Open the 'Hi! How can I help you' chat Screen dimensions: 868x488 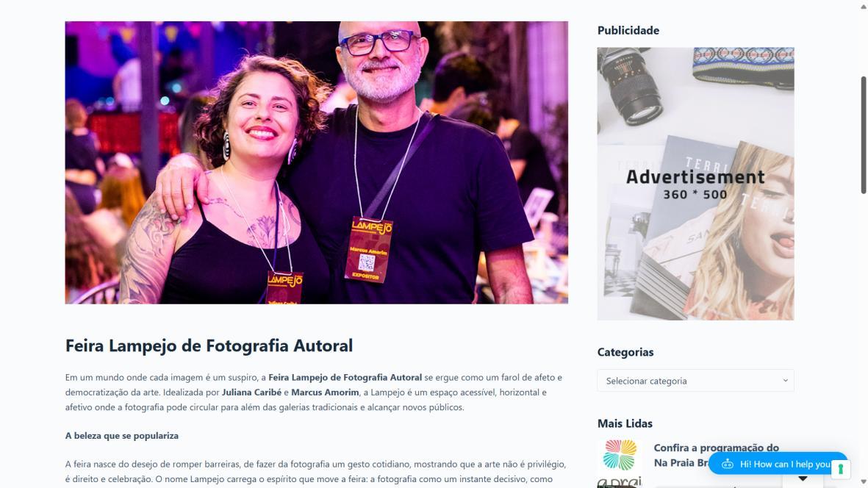[778, 464]
